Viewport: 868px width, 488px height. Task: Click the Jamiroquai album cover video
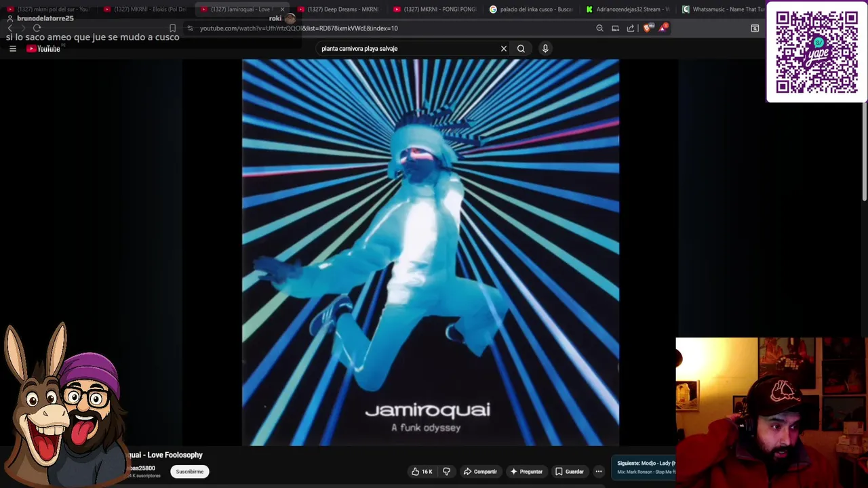(431, 252)
